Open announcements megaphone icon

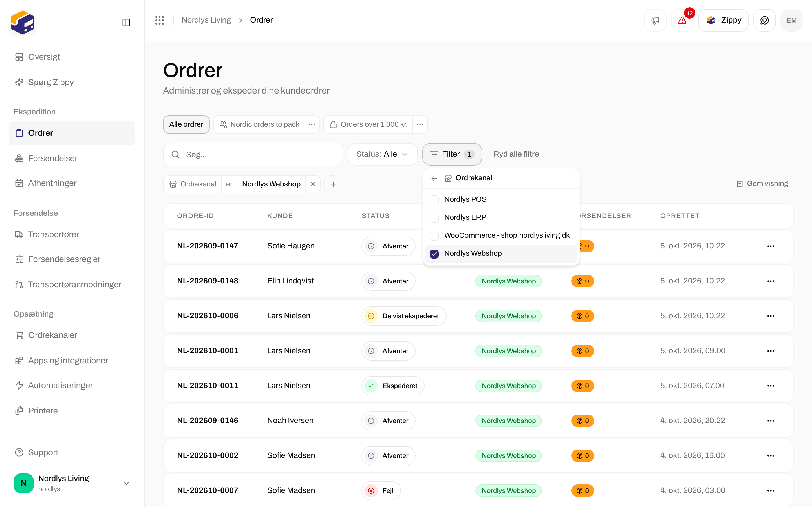coord(655,20)
